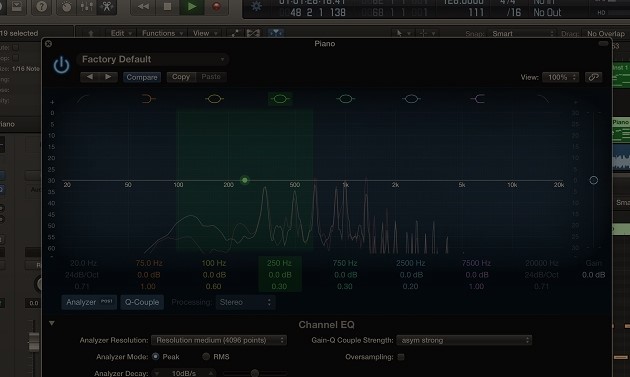Viewport: 630px width, 377px height.
Task: Open the Quick Help question mark icon
Action: (x=41, y=6)
